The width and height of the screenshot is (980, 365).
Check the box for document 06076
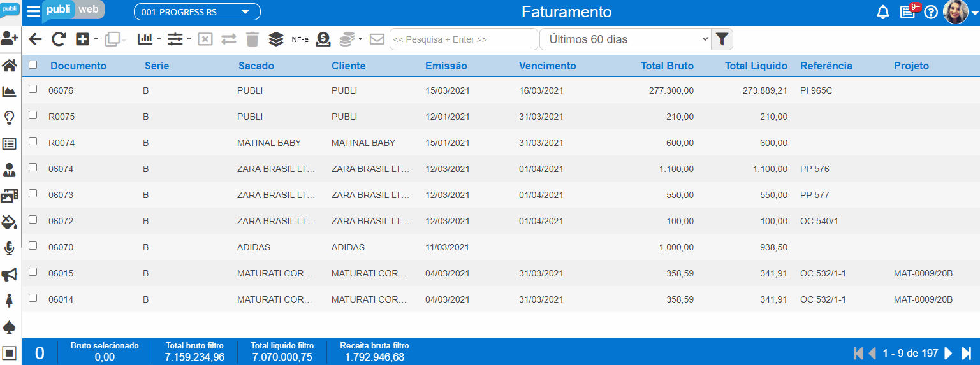tap(33, 89)
